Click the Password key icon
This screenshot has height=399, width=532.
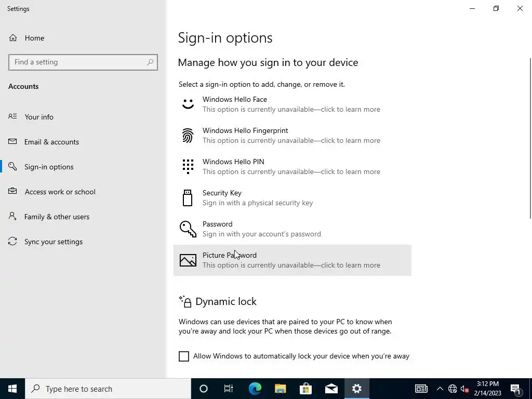(x=188, y=229)
